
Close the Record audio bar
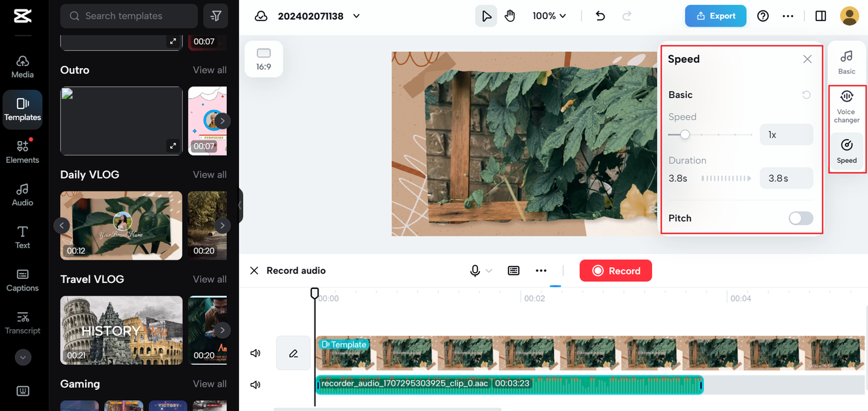(x=254, y=271)
